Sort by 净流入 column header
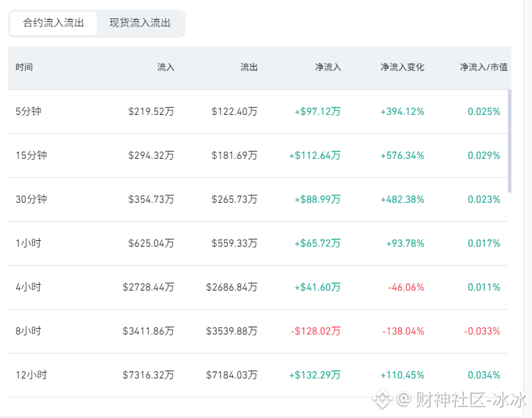 click(x=328, y=67)
